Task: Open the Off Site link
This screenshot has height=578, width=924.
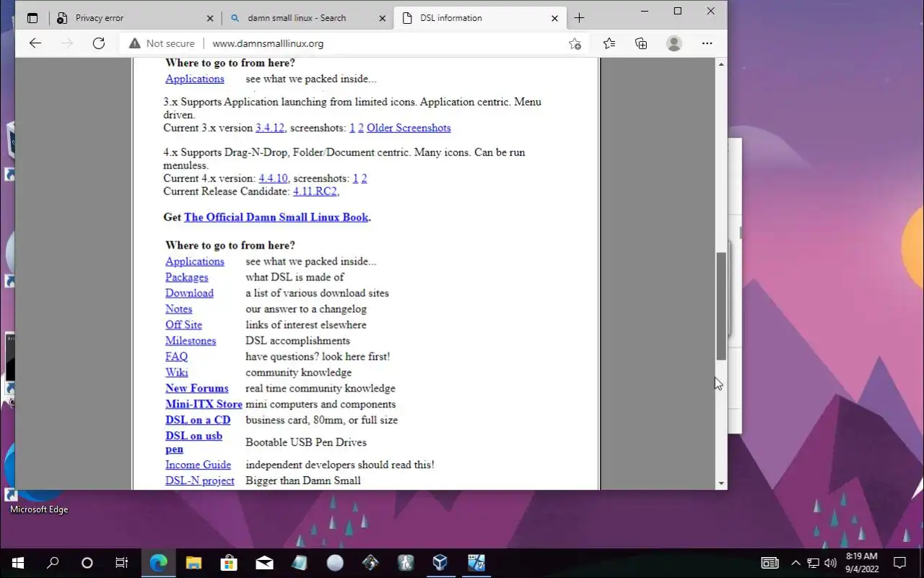Action: click(x=183, y=325)
